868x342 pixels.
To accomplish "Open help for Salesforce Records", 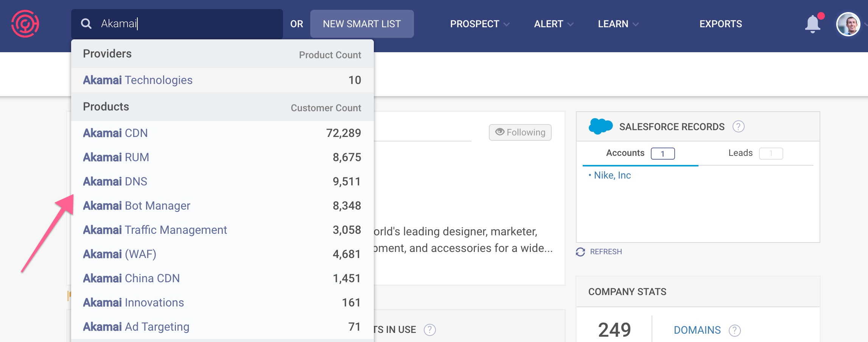I will tap(738, 126).
